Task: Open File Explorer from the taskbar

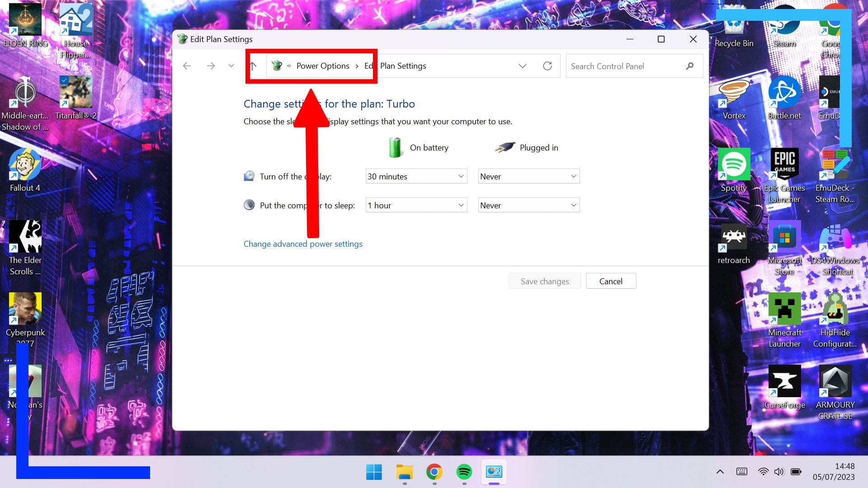Action: point(404,472)
